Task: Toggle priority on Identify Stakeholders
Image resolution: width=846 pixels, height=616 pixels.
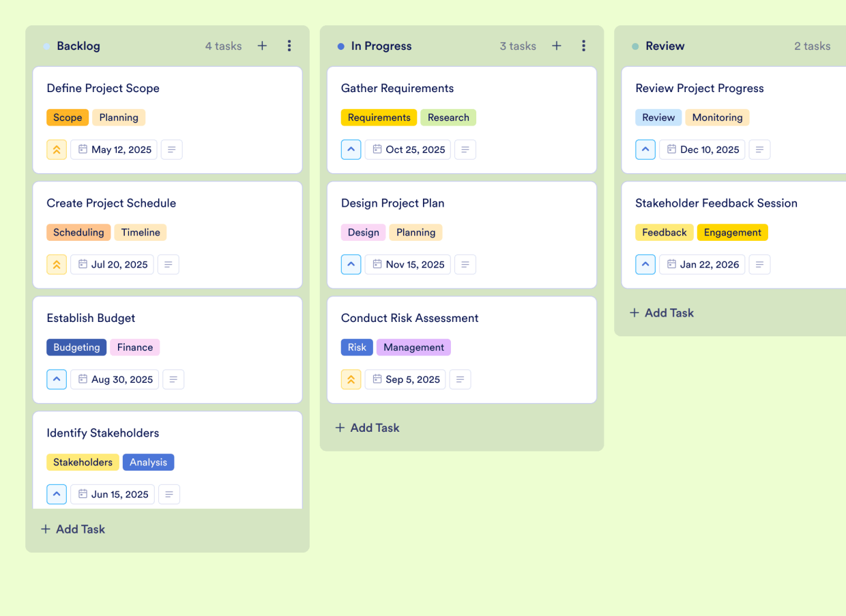Action: (57, 494)
